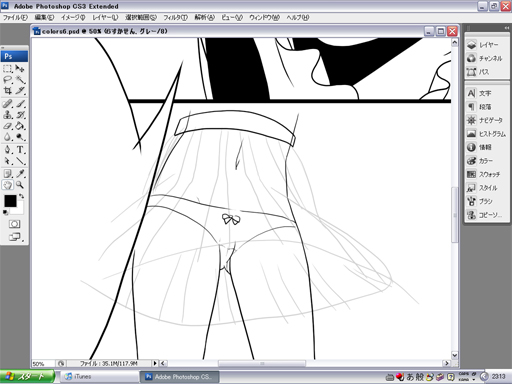
Task: Select the Paint Bucket tool
Action: (x=20, y=126)
